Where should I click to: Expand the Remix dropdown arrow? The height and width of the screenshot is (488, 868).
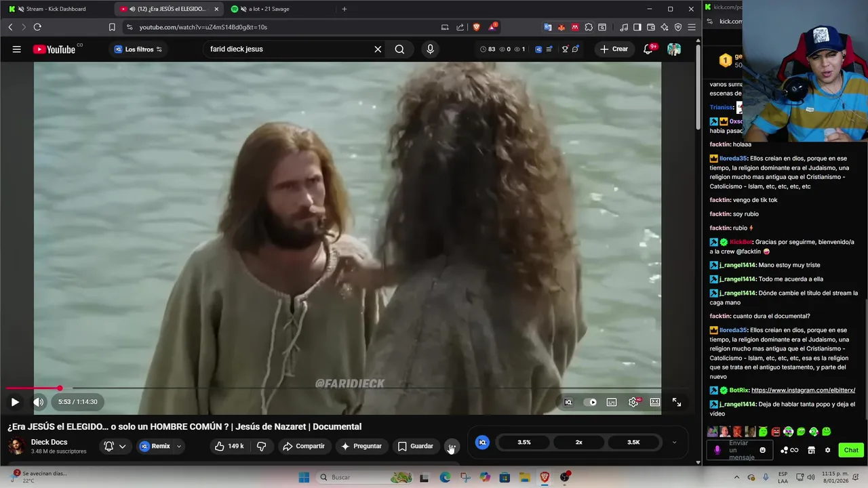179,446
